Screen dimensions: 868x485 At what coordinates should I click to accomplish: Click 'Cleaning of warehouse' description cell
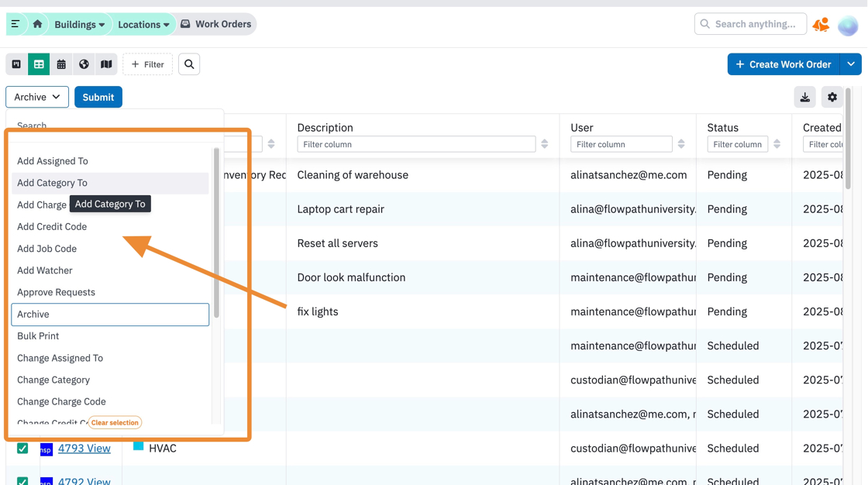(x=353, y=175)
